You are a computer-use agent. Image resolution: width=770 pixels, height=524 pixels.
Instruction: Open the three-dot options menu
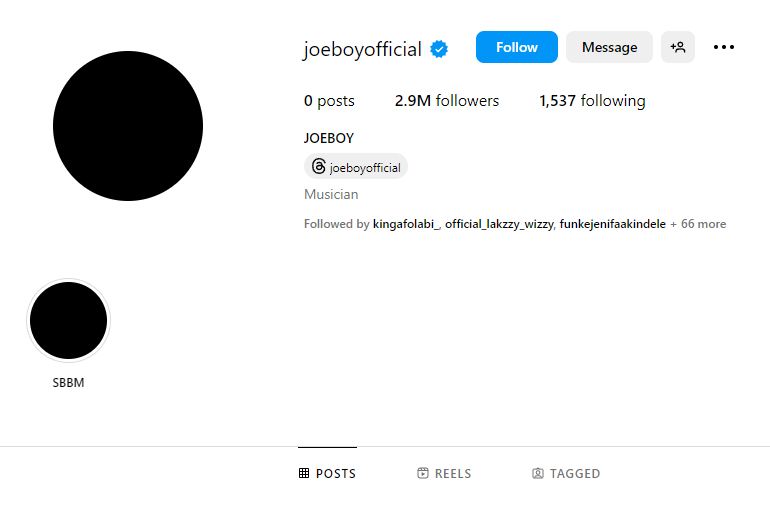point(724,47)
